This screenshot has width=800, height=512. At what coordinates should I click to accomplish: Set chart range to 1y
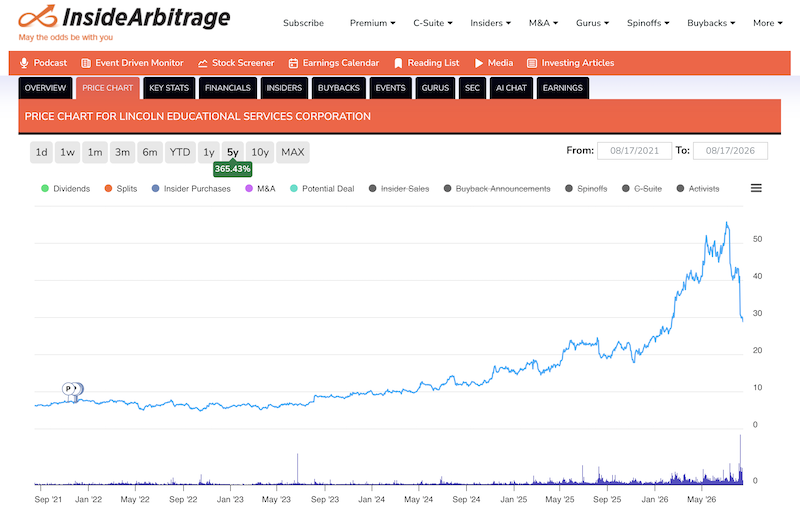click(209, 152)
